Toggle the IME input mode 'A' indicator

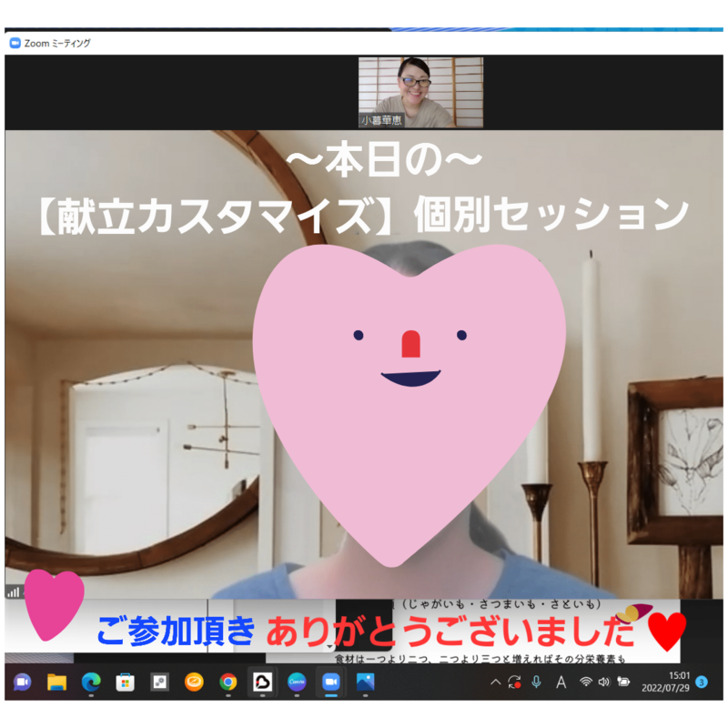coord(561,682)
